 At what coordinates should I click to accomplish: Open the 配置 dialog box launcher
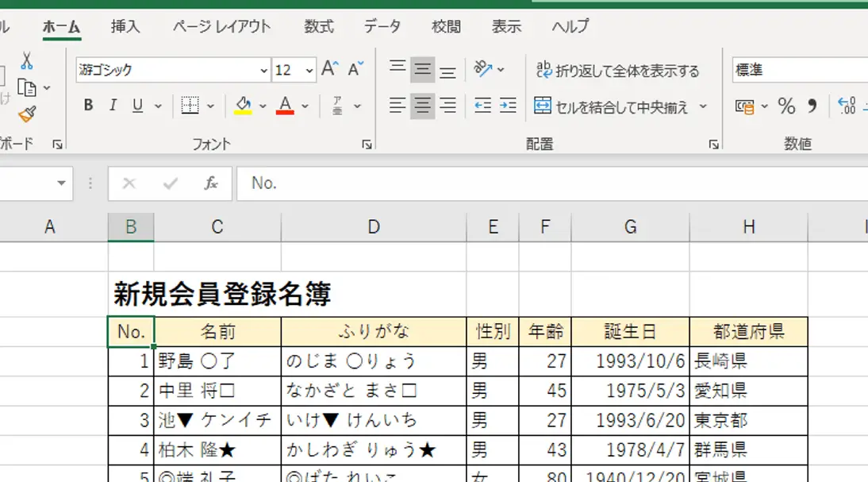[x=712, y=144]
